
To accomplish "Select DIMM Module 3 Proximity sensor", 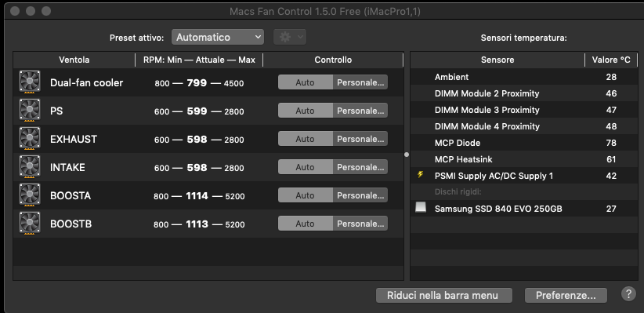I will pyautogui.click(x=524, y=110).
